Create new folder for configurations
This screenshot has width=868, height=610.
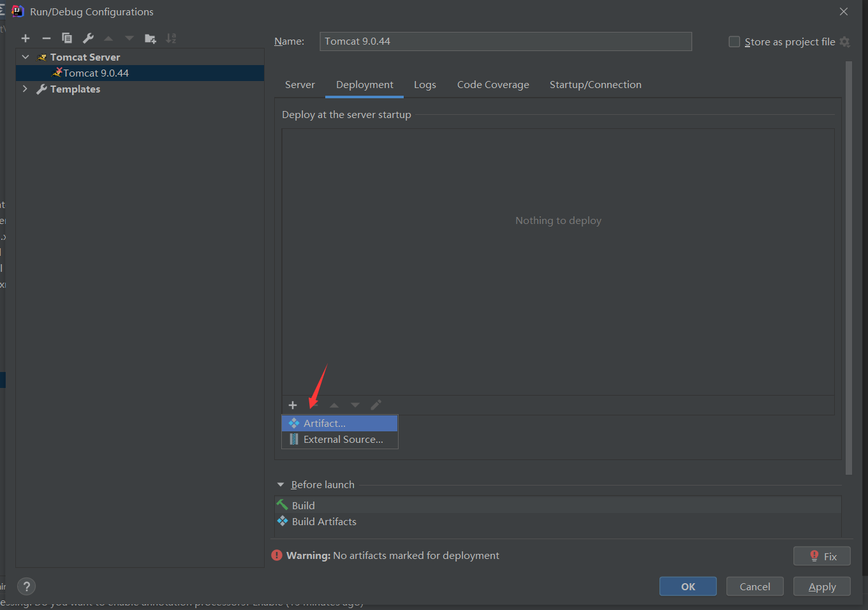click(x=151, y=38)
